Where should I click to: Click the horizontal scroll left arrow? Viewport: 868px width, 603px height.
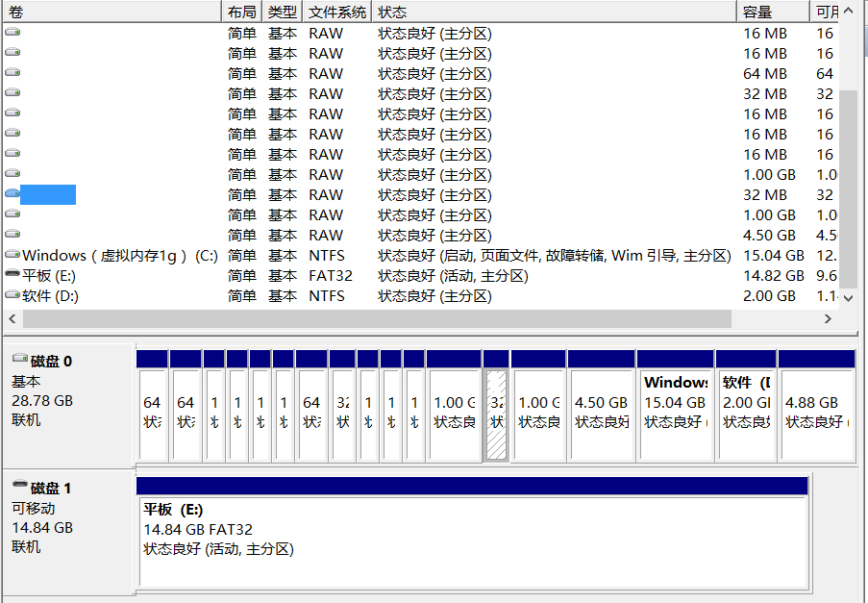(12, 318)
